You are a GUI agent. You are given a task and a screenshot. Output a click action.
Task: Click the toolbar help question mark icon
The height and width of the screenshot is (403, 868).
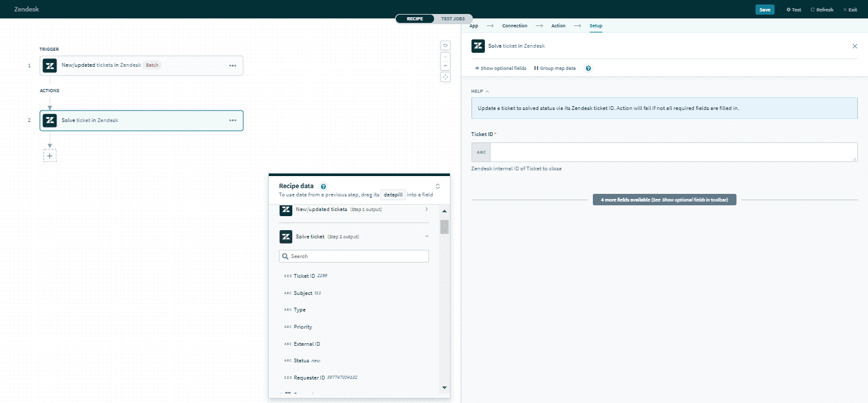tap(588, 68)
